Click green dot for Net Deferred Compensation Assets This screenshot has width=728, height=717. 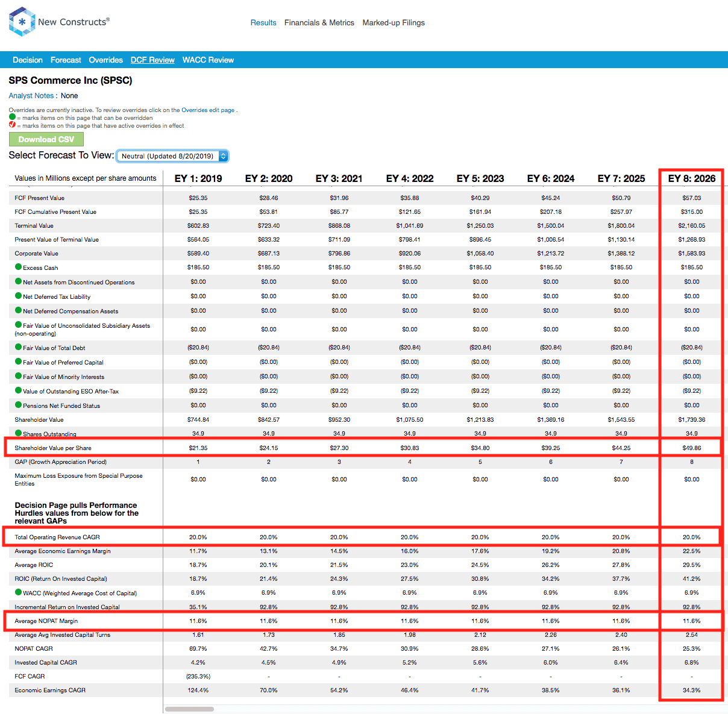pyautogui.click(x=18, y=310)
